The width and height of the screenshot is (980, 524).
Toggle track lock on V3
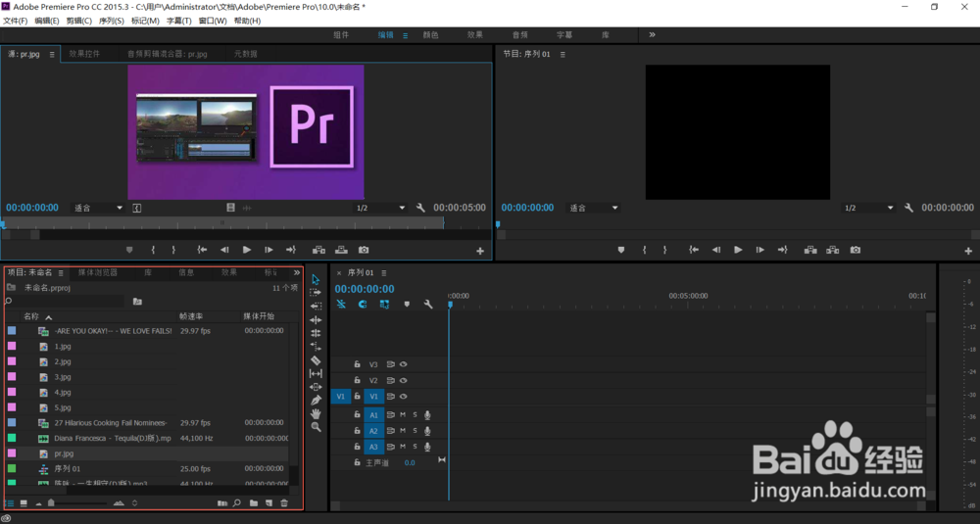pos(357,364)
